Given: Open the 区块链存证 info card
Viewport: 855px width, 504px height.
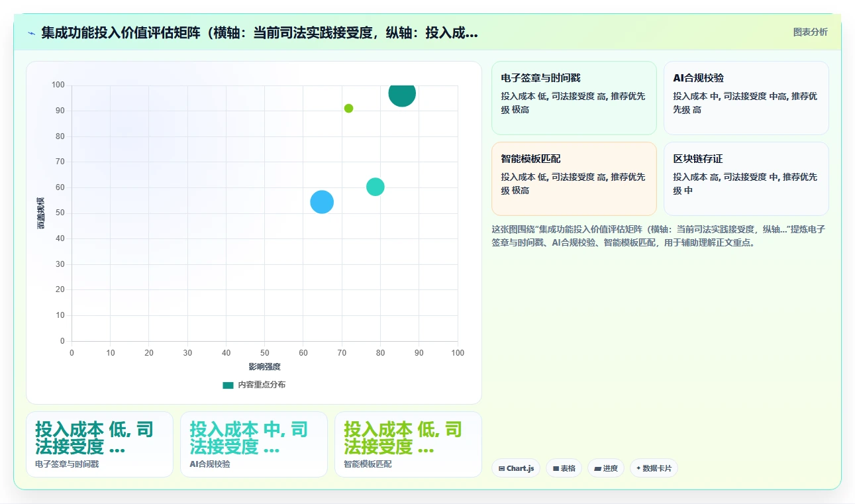Looking at the screenshot, I should (x=746, y=179).
